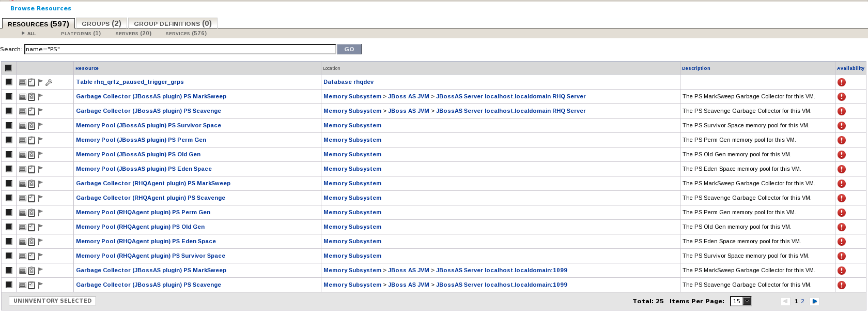Click the GO search button
The width and height of the screenshot is (868, 326).
pos(349,49)
